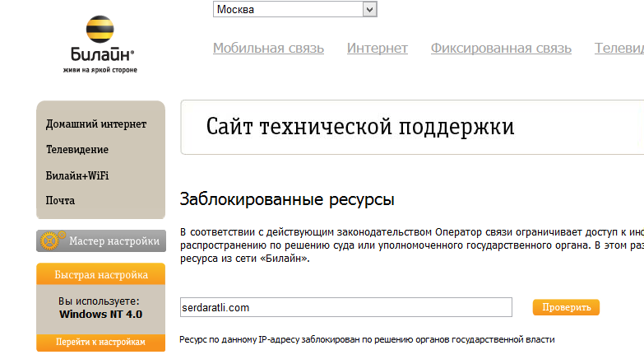The width and height of the screenshot is (644, 364).
Task: Select Билайн+WiFi in the sidebar
Action: [x=77, y=175]
